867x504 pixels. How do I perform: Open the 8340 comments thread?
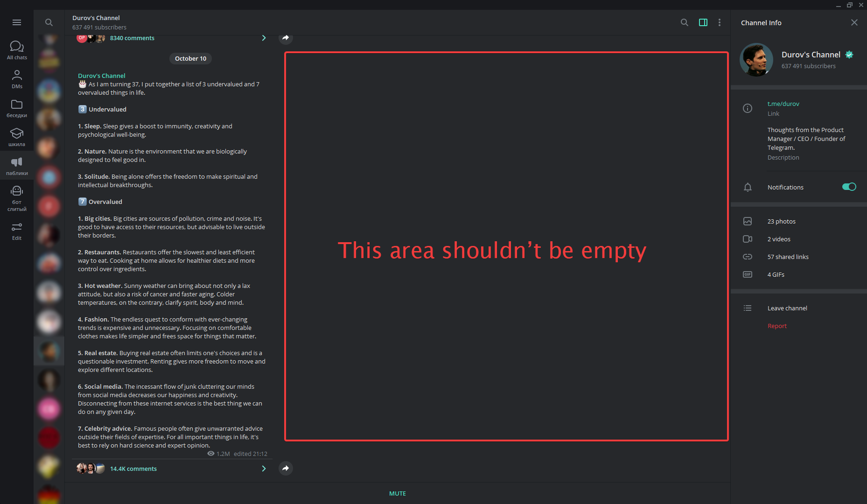point(171,38)
